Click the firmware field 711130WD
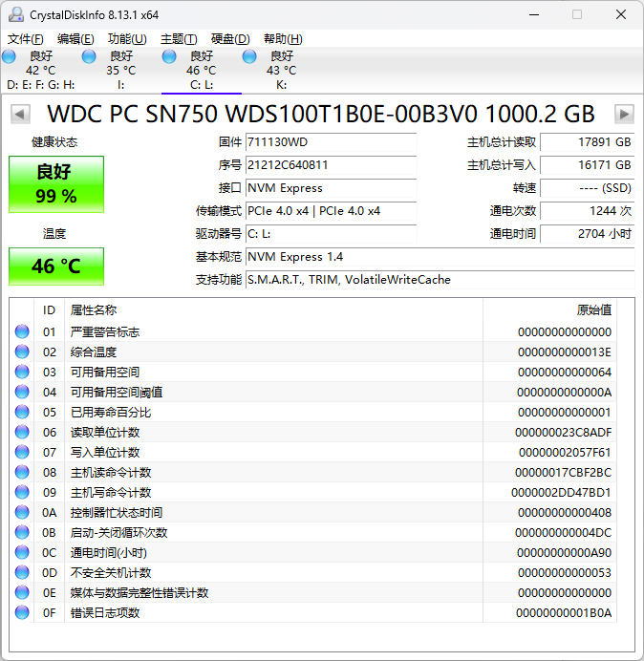644x661 pixels. (331, 142)
